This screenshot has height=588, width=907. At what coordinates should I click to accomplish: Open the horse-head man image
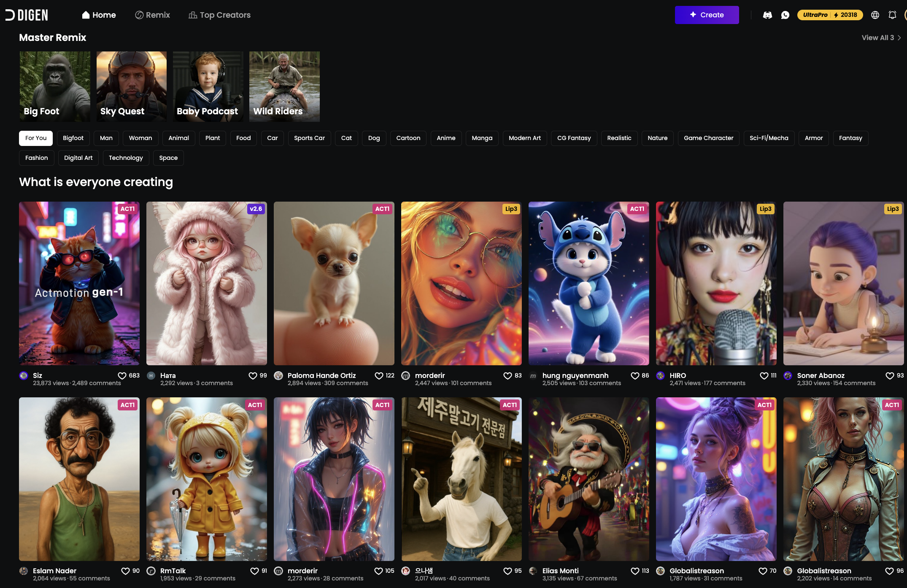462,479
